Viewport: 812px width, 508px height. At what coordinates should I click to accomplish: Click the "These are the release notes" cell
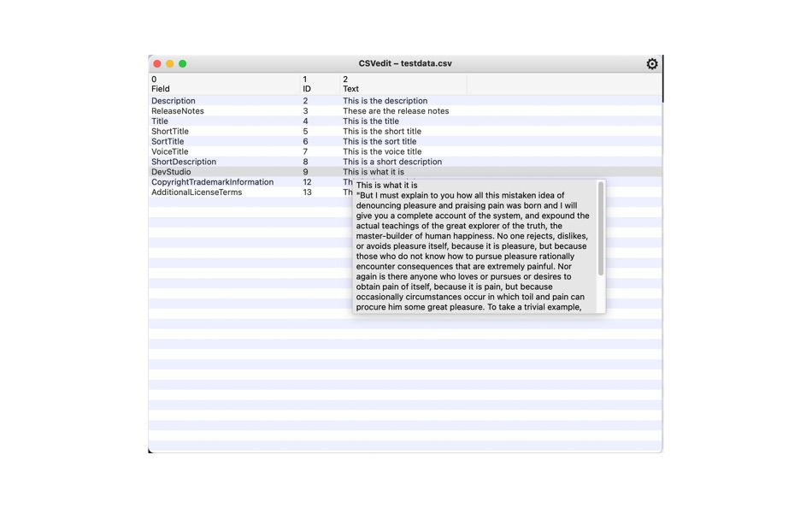tap(396, 111)
